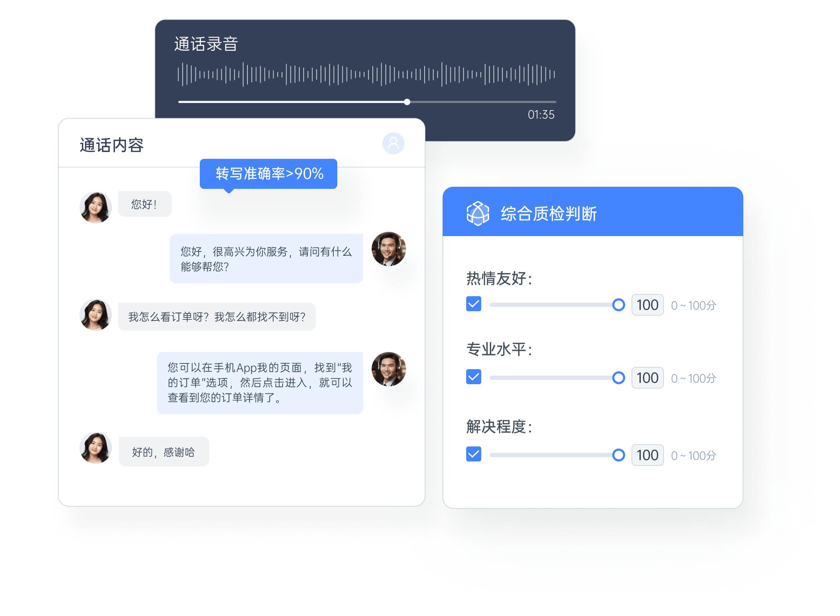Click the 转写准确率>90% tooltip badge
The image size is (840, 616).
click(268, 174)
